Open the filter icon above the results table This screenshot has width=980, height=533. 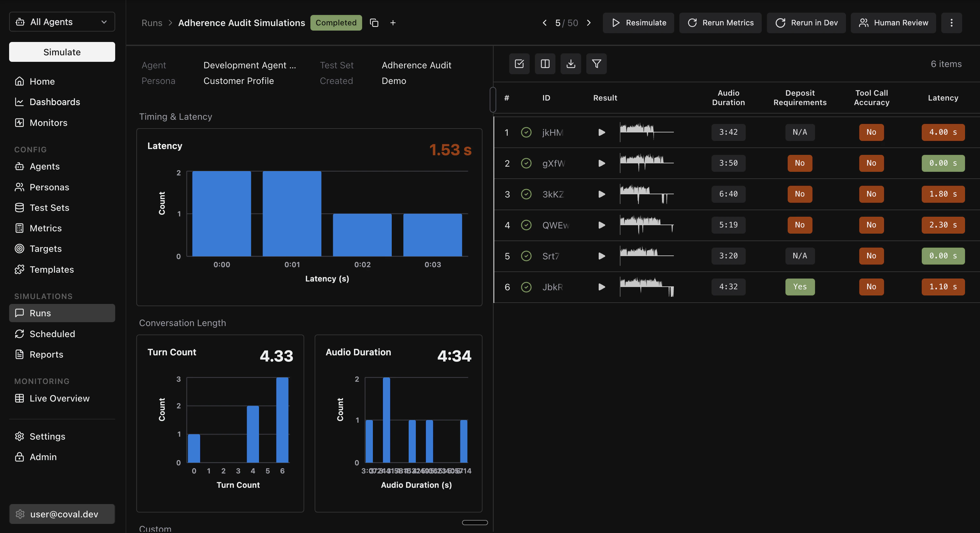pyautogui.click(x=596, y=64)
